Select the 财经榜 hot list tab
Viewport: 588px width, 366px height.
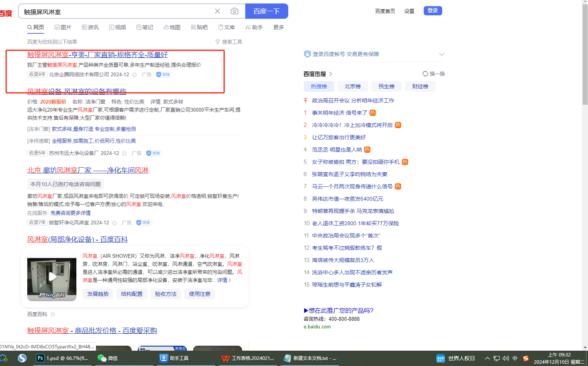point(420,86)
